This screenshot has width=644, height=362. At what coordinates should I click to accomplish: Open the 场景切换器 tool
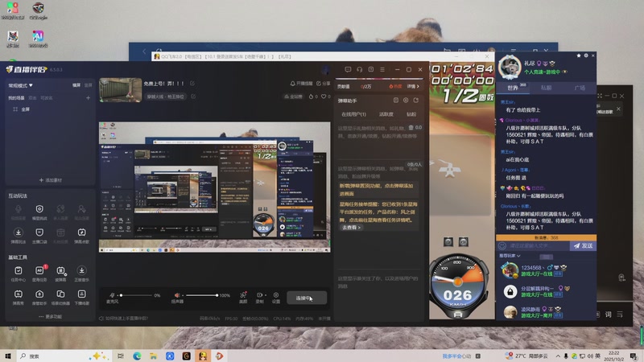(x=60, y=297)
